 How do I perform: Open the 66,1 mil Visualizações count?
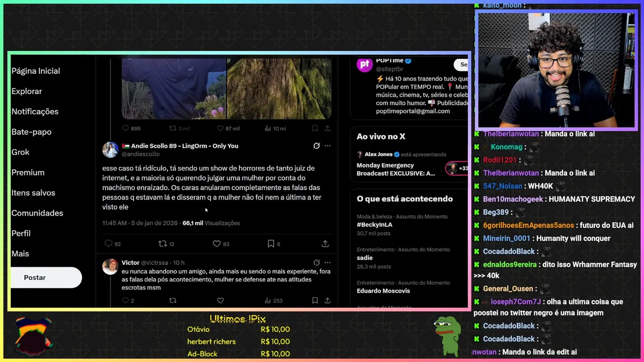(x=211, y=223)
